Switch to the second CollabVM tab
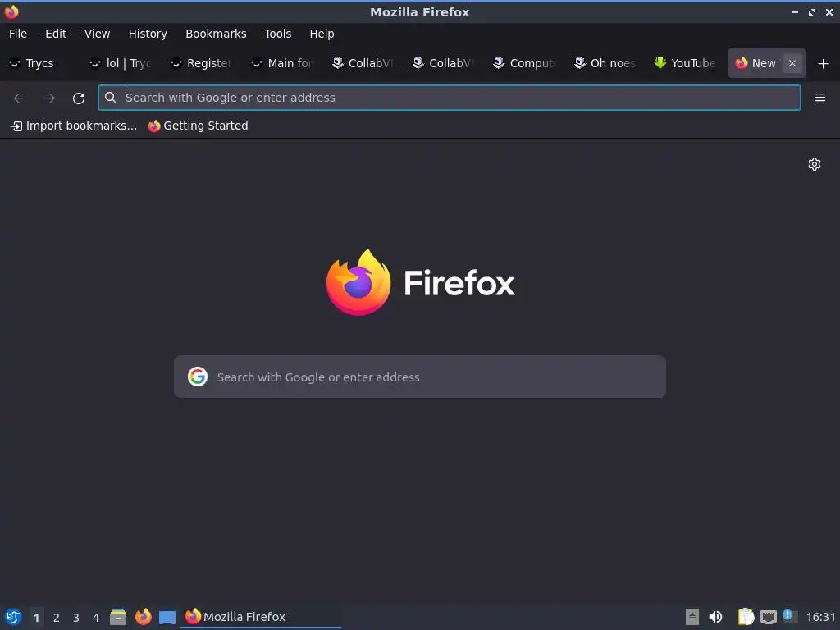Image resolution: width=840 pixels, height=630 pixels. pos(445,63)
